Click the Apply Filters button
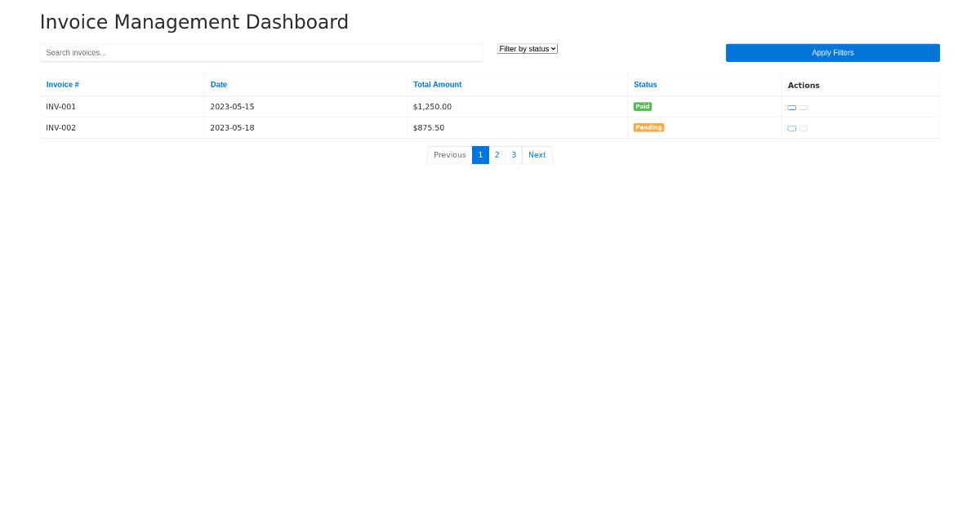The image size is (980, 514). click(x=832, y=52)
